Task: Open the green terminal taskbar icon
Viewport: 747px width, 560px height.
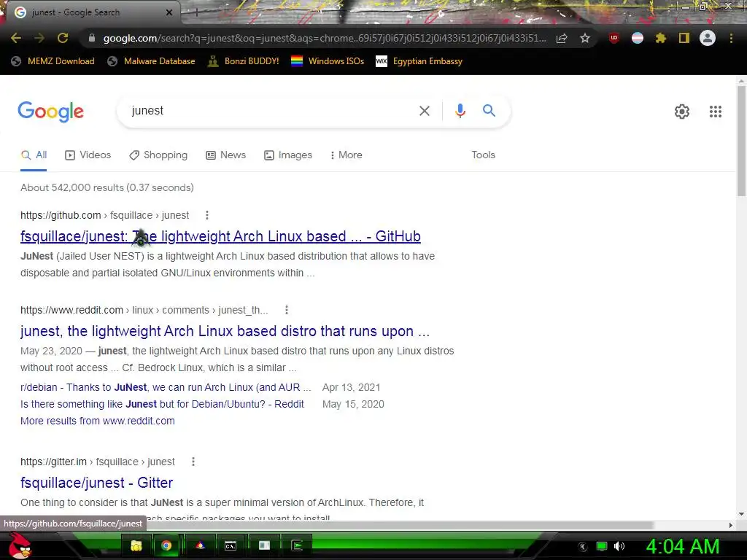Action: (298, 545)
